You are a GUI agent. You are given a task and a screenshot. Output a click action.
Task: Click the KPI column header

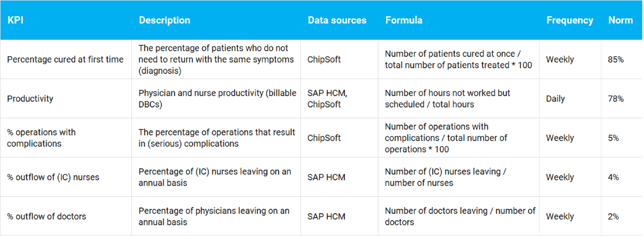[x=15, y=20]
